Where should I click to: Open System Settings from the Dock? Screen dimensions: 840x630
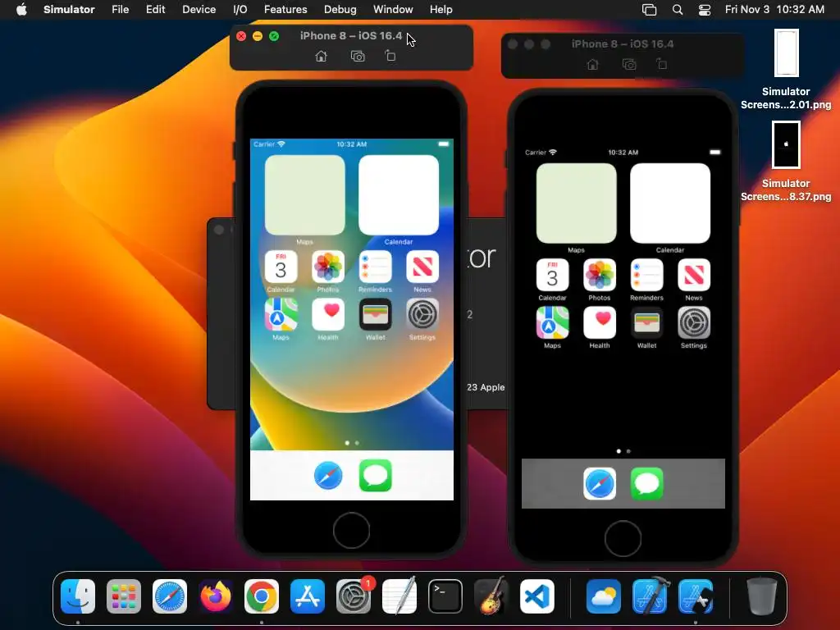click(354, 596)
